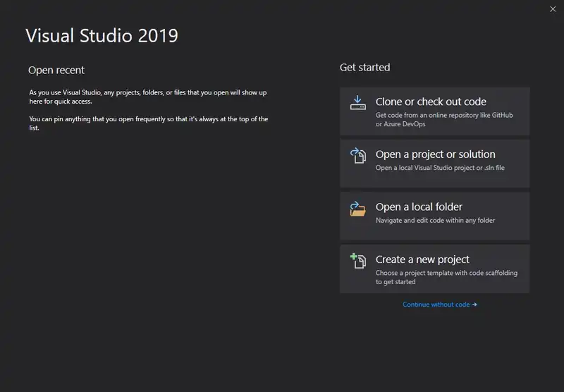Click the arrow after Continue without code
This screenshot has height=392, width=564.
click(x=474, y=305)
